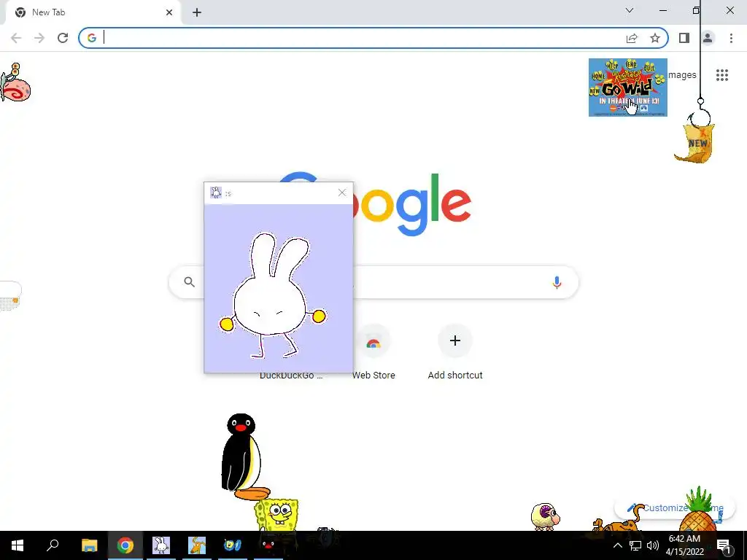Switch to the Pingu app in the taskbar
Viewport: 747px width, 560px height.
pyautogui.click(x=268, y=545)
